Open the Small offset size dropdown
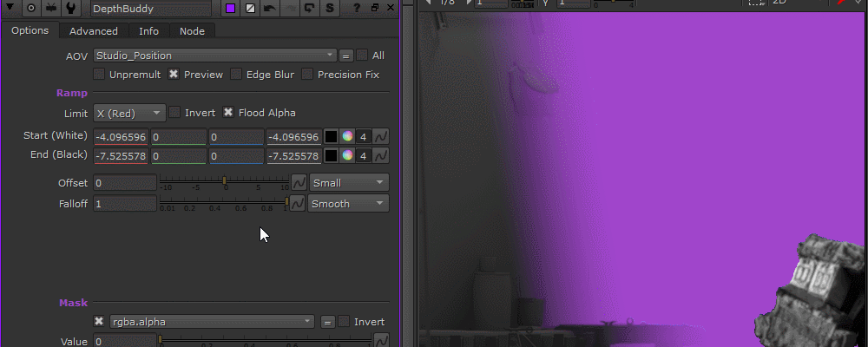 pos(349,183)
